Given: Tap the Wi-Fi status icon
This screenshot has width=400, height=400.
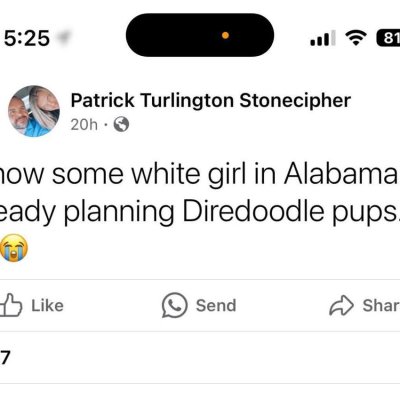Looking at the screenshot, I should 356,38.
